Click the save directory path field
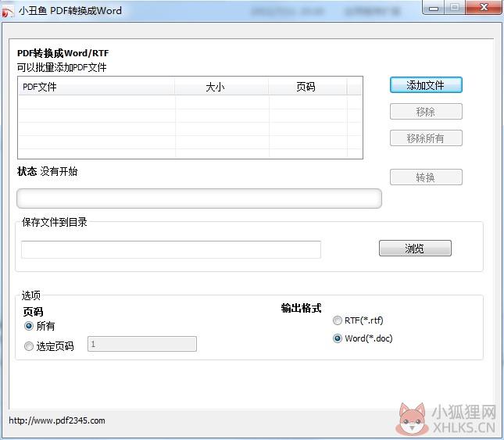This screenshot has width=504, height=440. (171, 249)
